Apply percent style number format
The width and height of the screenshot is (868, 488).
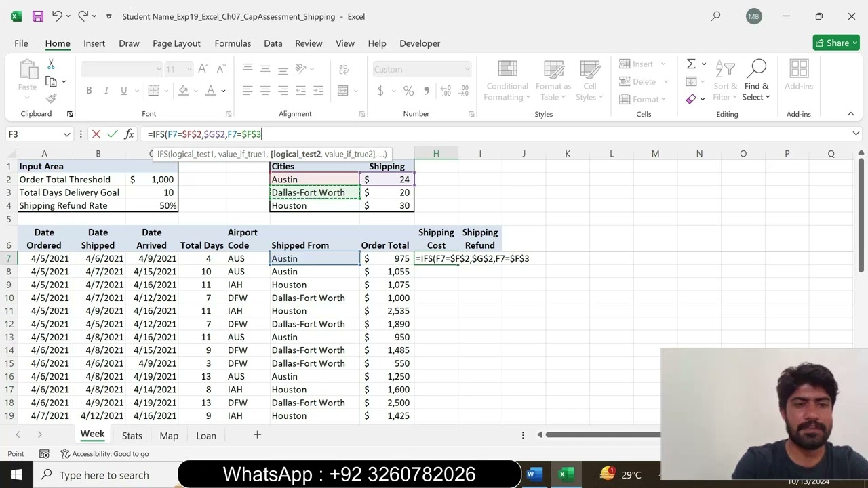coord(408,91)
